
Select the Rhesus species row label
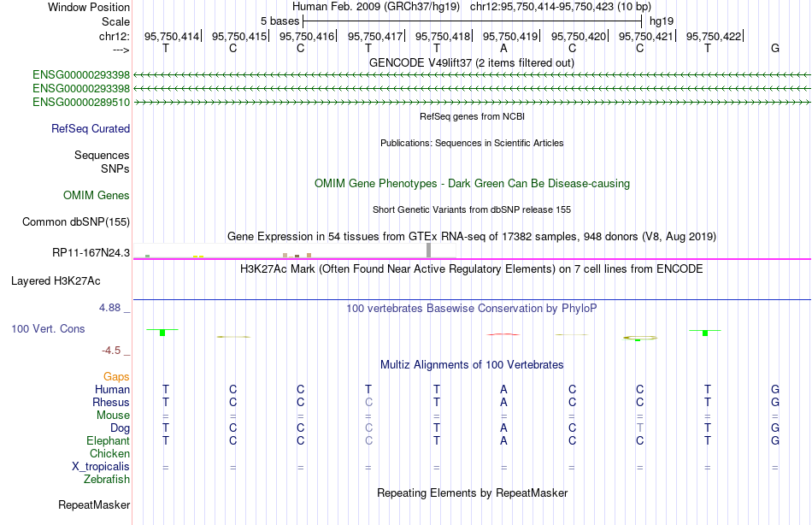click(x=111, y=402)
